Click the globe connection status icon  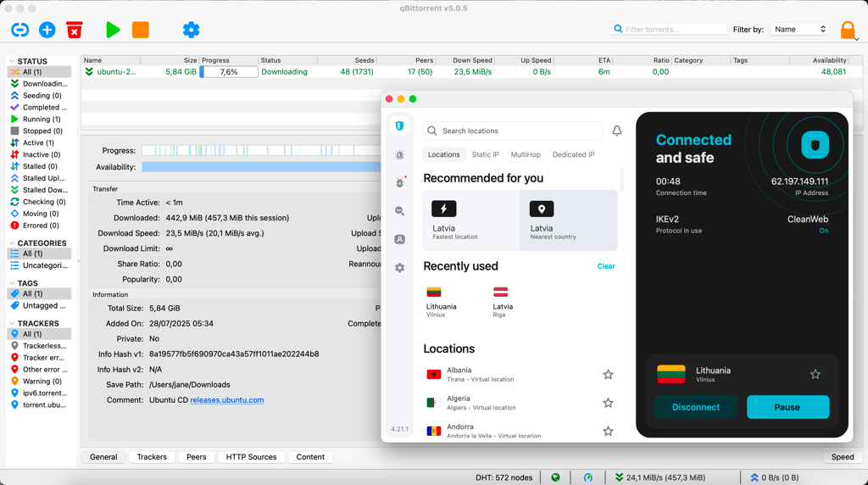pos(555,477)
